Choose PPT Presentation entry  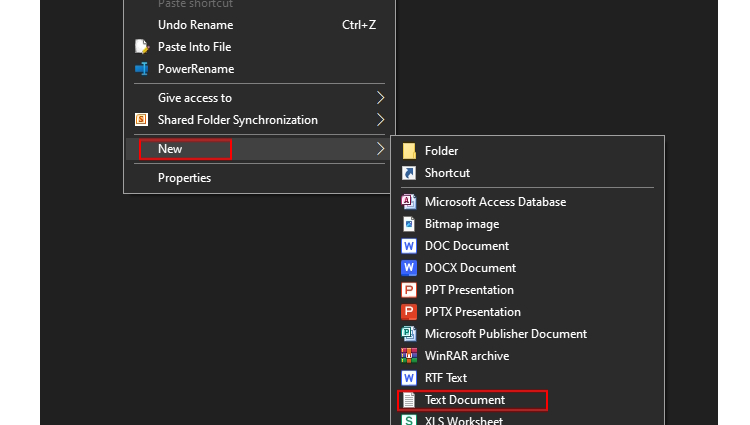coord(468,290)
